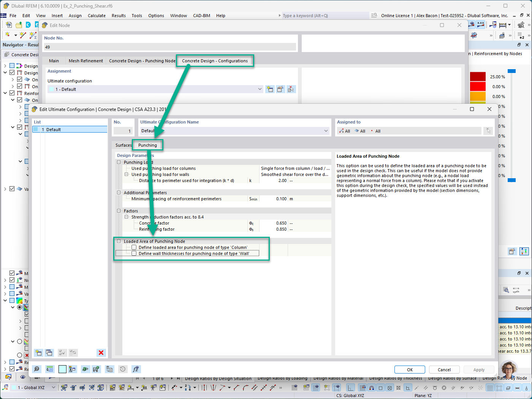Viewport: 532px width, 399px height.
Task: Create a new ultimate configuration
Action: click(38, 353)
